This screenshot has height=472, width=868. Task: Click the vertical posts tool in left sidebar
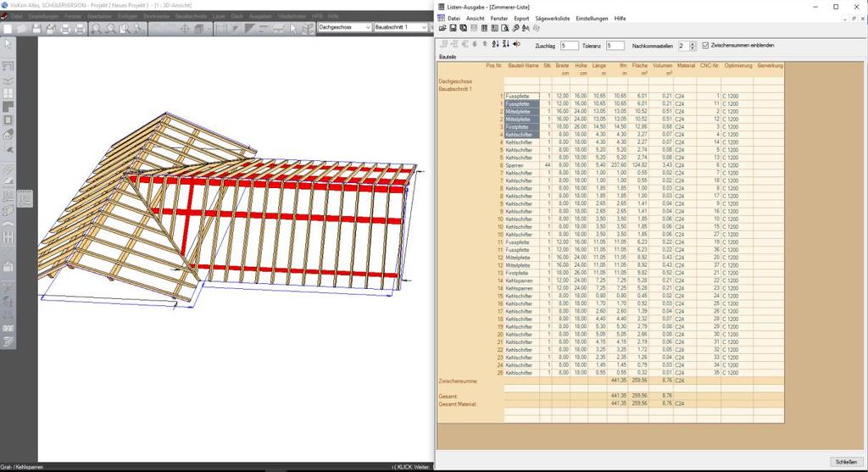(x=8, y=238)
